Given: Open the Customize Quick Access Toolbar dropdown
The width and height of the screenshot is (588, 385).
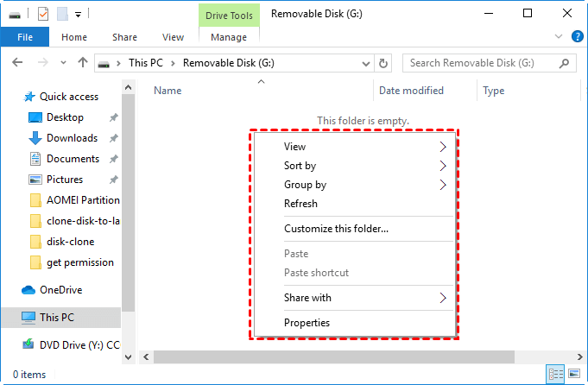Looking at the screenshot, I should click(x=78, y=14).
